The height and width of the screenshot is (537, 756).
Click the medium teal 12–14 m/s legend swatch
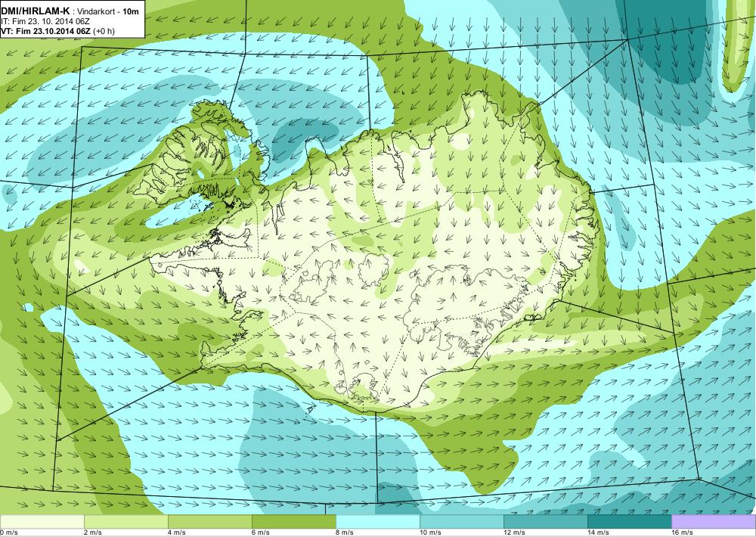pos(545,522)
